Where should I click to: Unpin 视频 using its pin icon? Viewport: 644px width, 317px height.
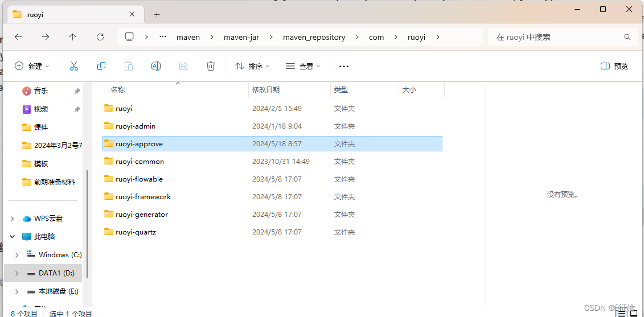tap(77, 109)
